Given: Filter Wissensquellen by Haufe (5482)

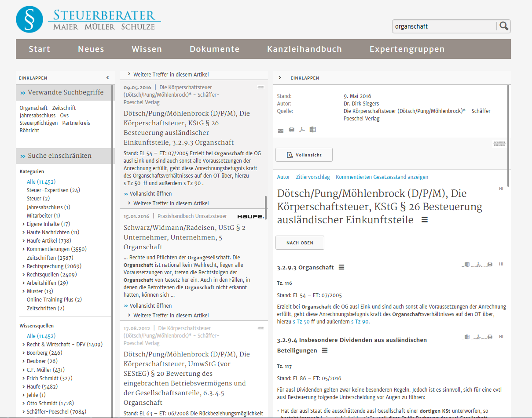Looking at the screenshot, I should (42, 387).
